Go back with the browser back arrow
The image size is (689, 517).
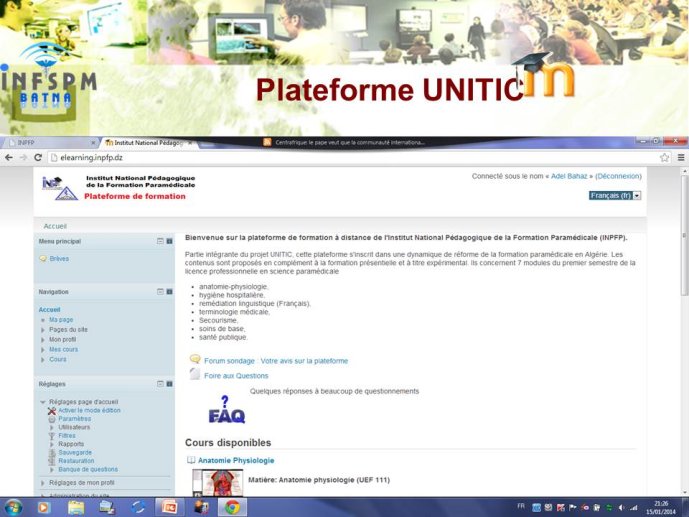tap(8, 158)
